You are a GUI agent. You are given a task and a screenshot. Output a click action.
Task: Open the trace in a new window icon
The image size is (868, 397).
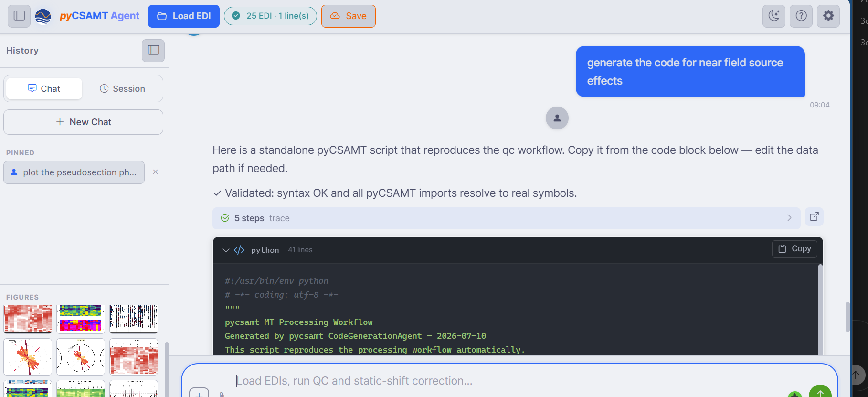[815, 217]
